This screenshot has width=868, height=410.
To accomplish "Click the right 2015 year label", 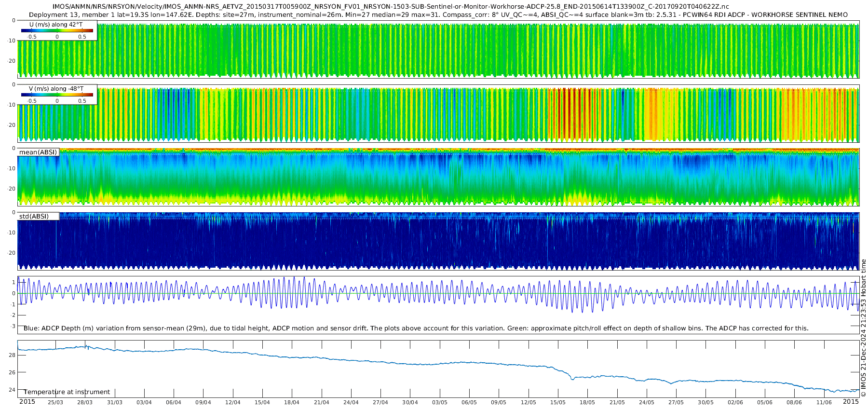I will 851,402.
